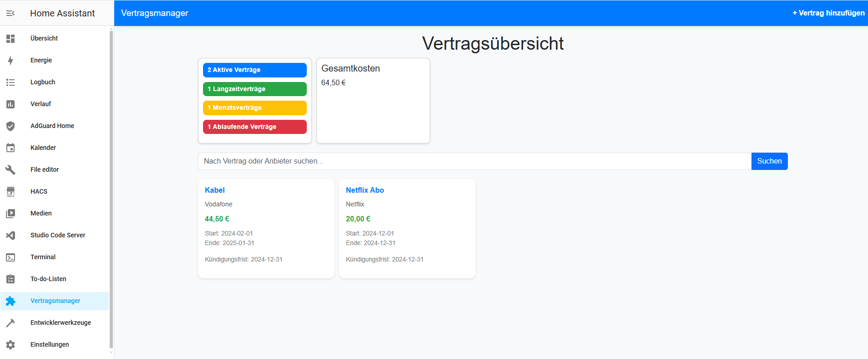This screenshot has width=868, height=359.
Task: Click the Vertragsmanager puzzle icon
Action: pos(10,301)
